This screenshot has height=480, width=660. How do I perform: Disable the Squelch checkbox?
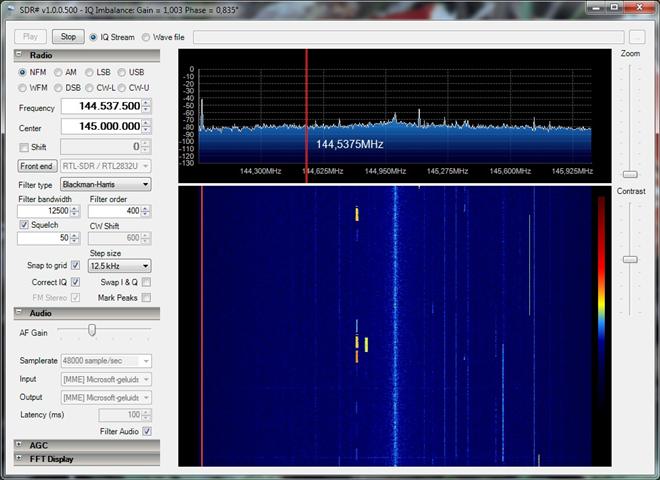tap(24, 225)
